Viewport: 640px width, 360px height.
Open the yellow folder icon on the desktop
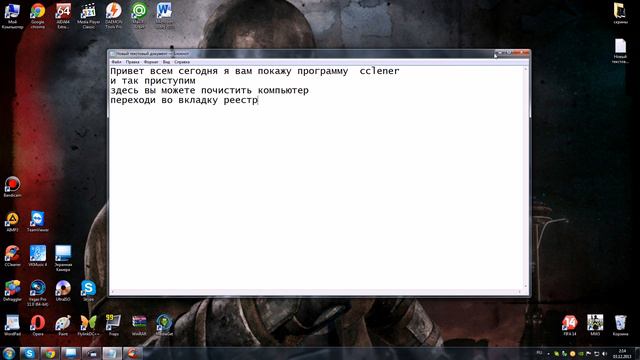pyautogui.click(x=620, y=13)
